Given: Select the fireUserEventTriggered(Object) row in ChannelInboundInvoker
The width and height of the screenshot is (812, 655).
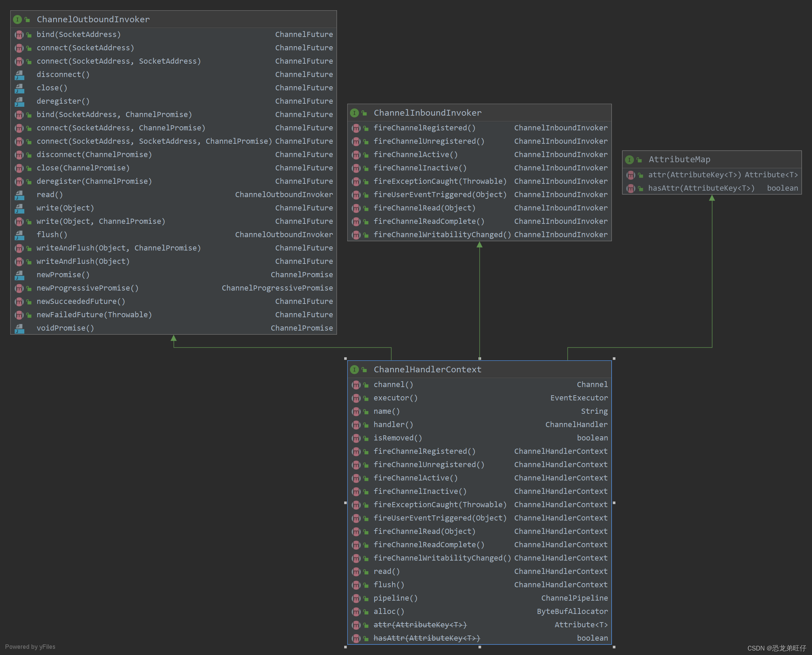Looking at the screenshot, I should [440, 195].
